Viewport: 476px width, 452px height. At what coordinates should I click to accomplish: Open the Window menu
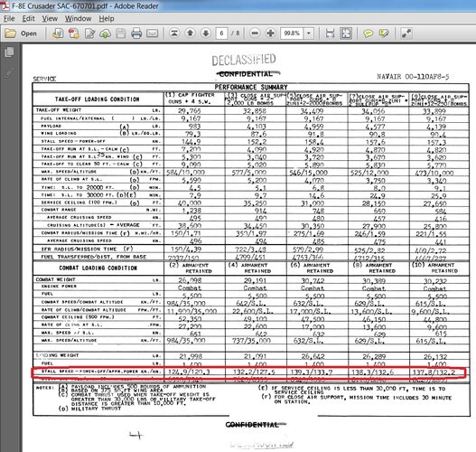point(78,18)
